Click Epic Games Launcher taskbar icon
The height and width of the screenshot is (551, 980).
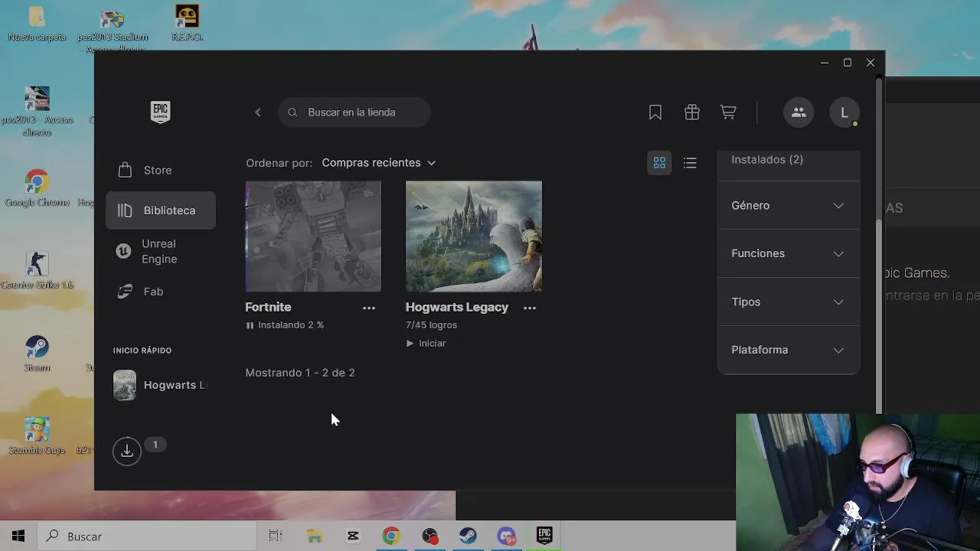click(544, 536)
